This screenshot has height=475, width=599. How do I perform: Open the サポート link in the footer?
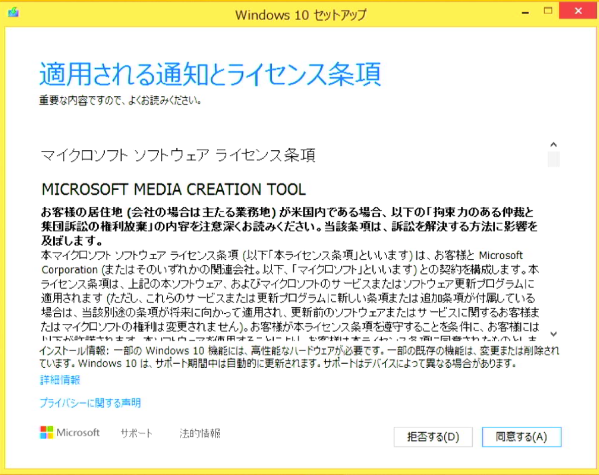click(x=136, y=433)
